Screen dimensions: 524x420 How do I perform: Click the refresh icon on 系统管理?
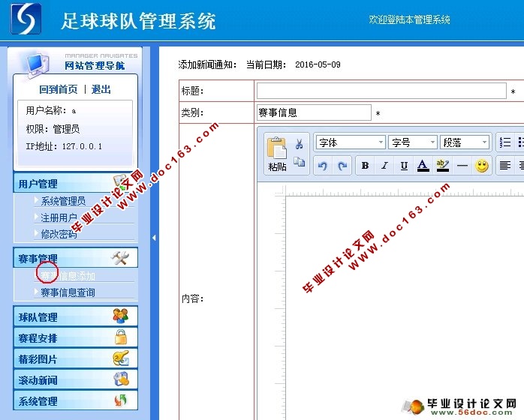(121, 400)
